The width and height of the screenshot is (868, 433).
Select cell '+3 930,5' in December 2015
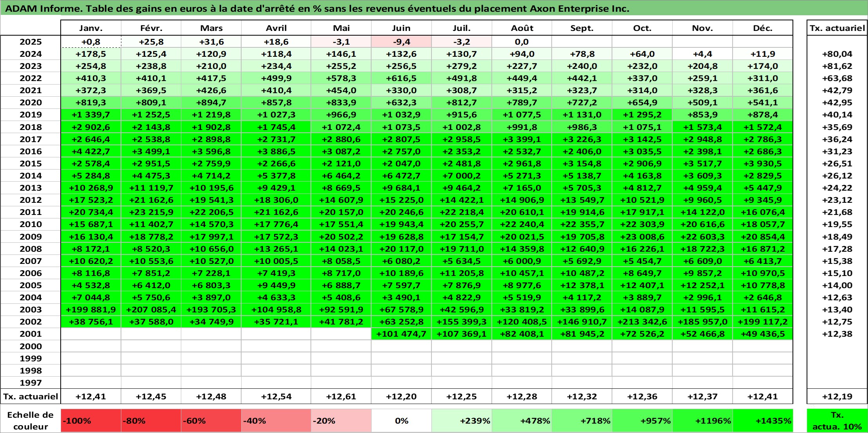763,164
